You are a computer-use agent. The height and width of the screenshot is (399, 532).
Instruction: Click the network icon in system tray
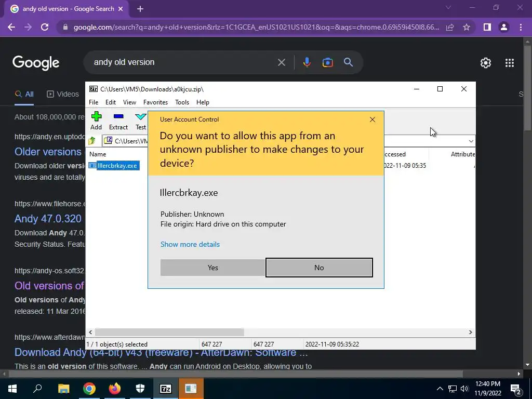(453, 389)
